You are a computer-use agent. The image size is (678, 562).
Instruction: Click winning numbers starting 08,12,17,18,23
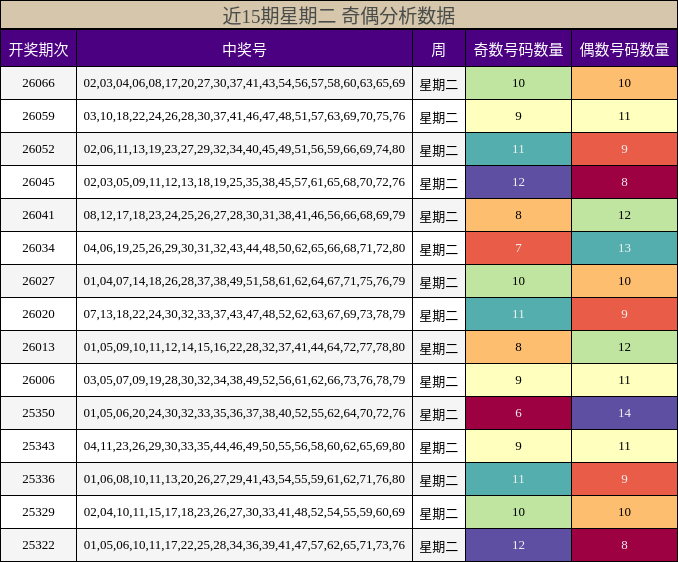pos(244,215)
